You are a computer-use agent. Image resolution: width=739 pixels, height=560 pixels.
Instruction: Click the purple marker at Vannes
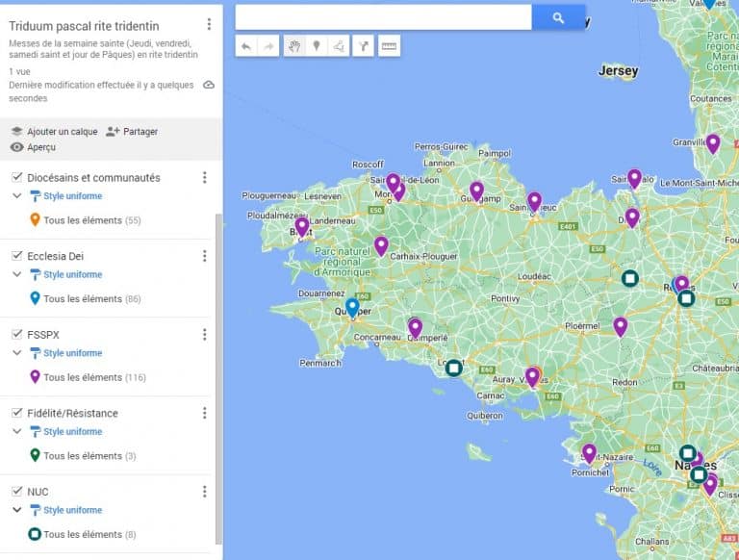point(532,377)
